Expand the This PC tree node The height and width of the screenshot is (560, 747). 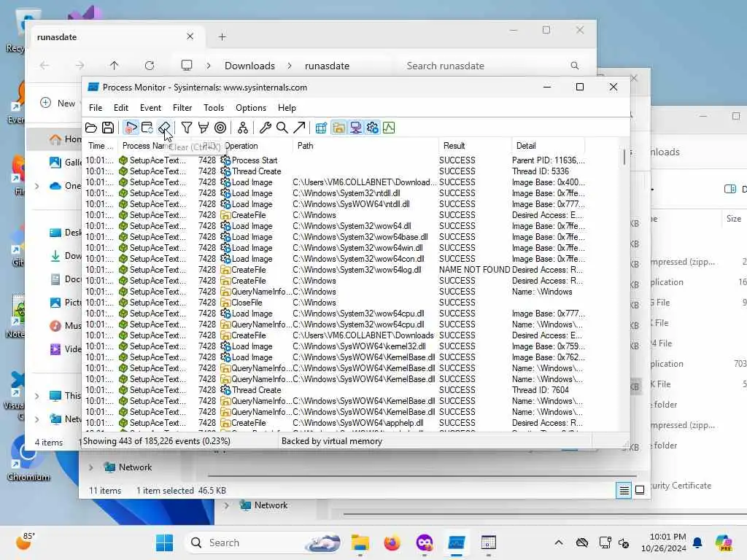click(37, 396)
